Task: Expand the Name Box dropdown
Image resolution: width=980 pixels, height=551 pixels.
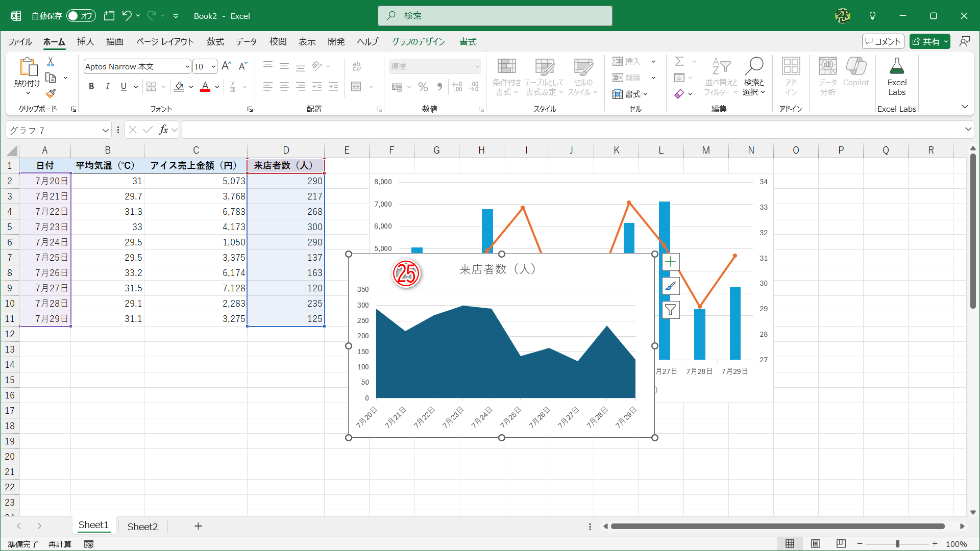Action: [105, 130]
